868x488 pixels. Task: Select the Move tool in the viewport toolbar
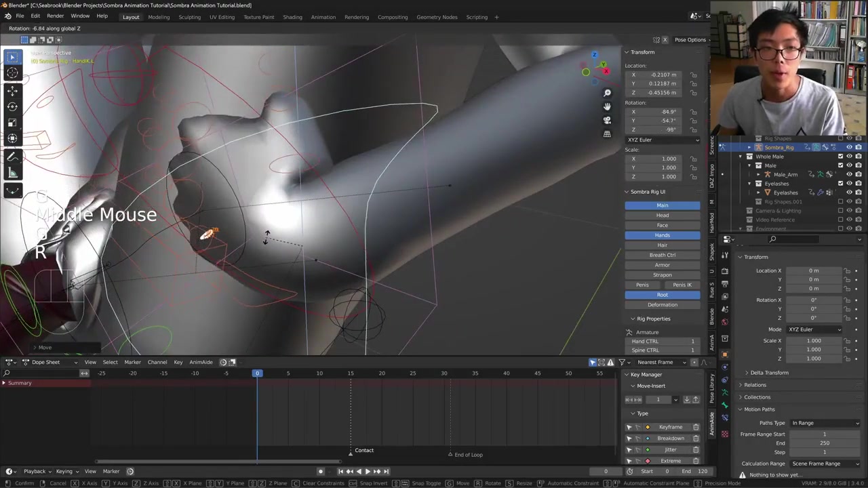(x=12, y=90)
